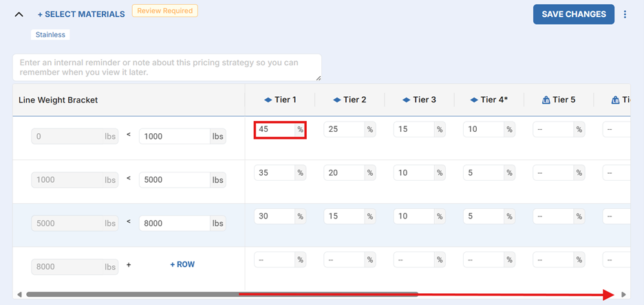The image size is (644, 305).
Task: Open the Select Materials link
Action: pyautogui.click(x=81, y=14)
